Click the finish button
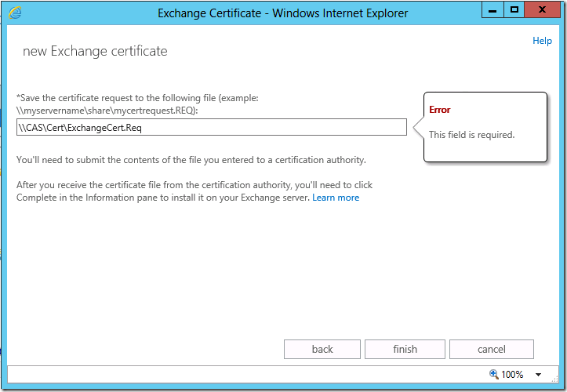 (x=405, y=350)
